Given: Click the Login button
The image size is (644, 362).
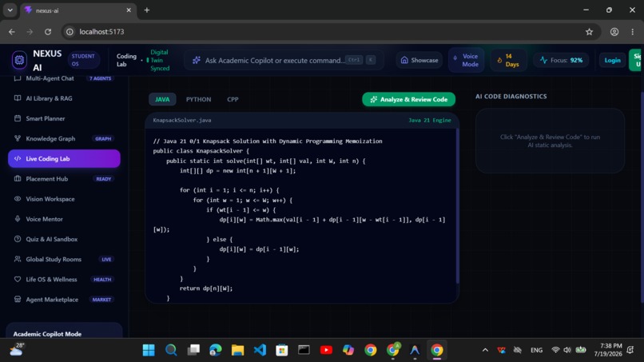Looking at the screenshot, I should [x=612, y=61].
